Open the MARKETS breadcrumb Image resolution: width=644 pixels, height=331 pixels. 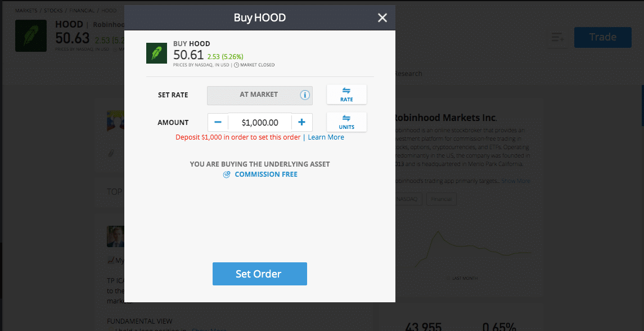[26, 10]
